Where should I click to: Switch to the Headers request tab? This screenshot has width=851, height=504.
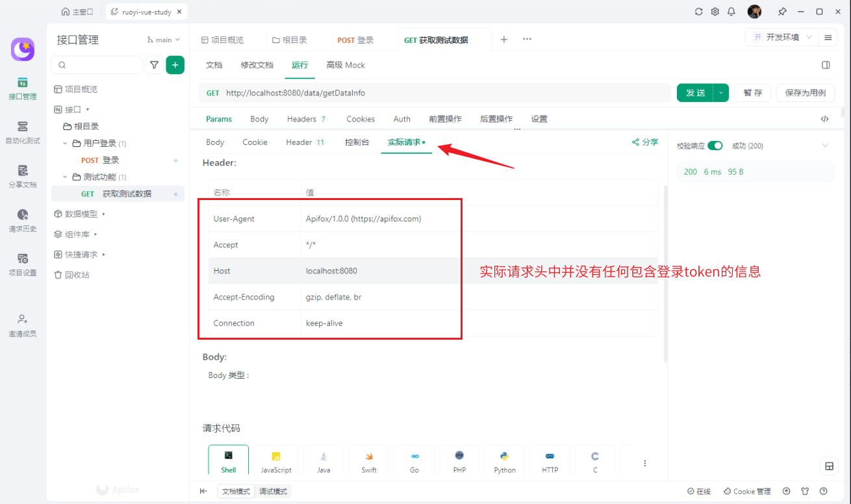point(306,119)
